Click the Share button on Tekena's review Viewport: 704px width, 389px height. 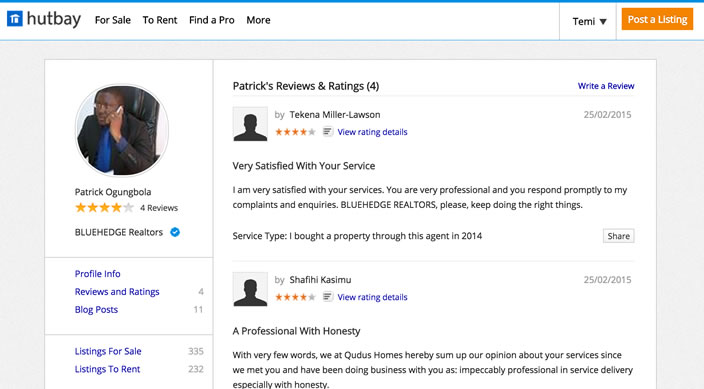point(618,236)
